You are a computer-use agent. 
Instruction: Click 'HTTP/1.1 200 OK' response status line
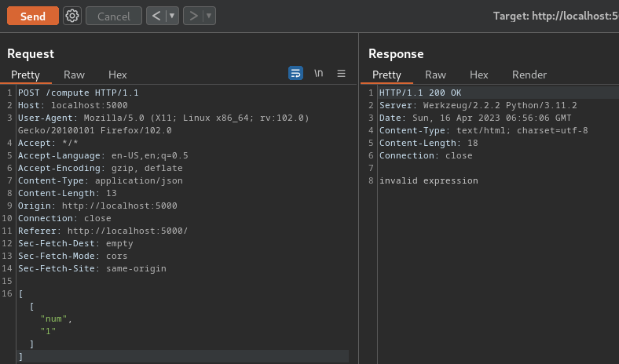[420, 93]
